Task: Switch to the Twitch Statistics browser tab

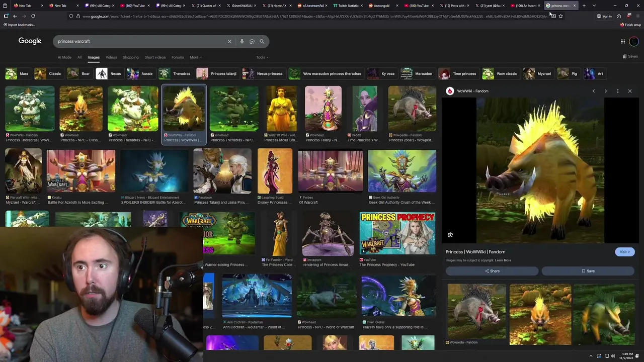Action: tap(348, 6)
